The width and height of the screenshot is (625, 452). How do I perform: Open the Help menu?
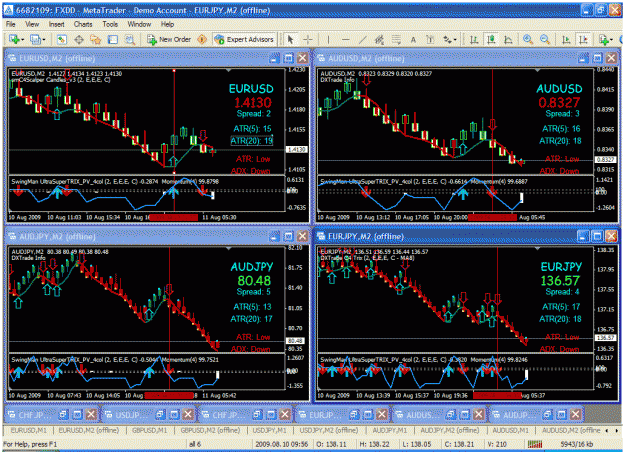tap(167, 24)
